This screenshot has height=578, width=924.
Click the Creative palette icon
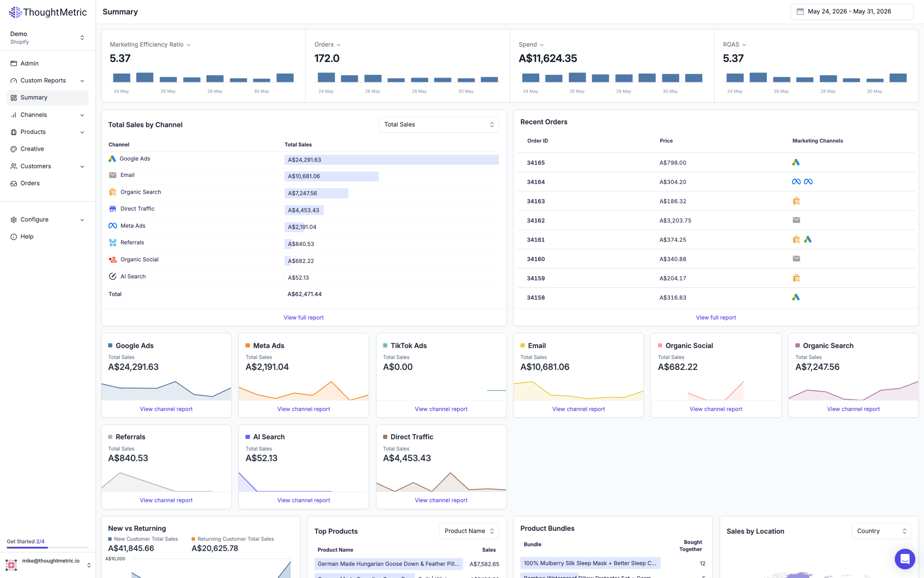14,149
